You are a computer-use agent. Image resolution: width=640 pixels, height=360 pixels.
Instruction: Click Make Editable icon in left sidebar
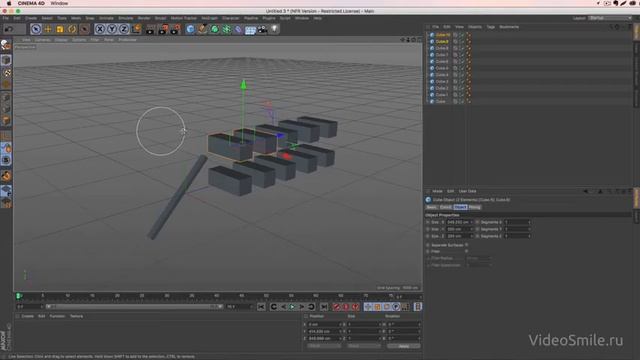[6, 45]
